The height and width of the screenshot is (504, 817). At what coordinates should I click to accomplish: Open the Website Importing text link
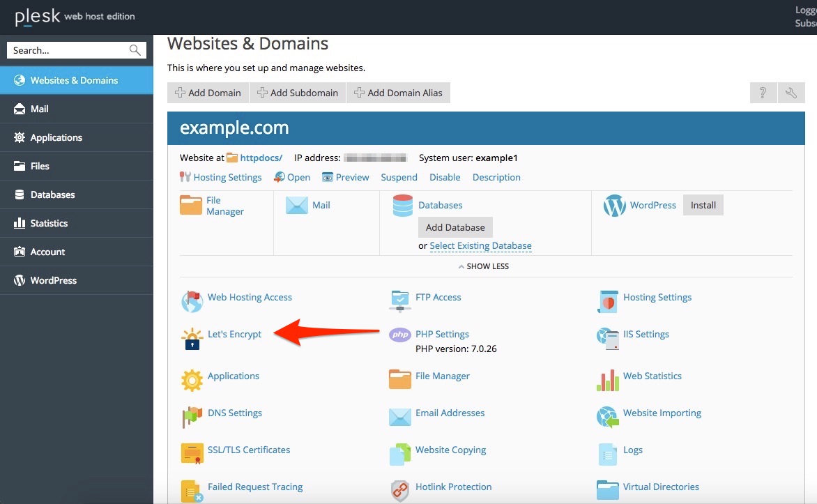662,413
